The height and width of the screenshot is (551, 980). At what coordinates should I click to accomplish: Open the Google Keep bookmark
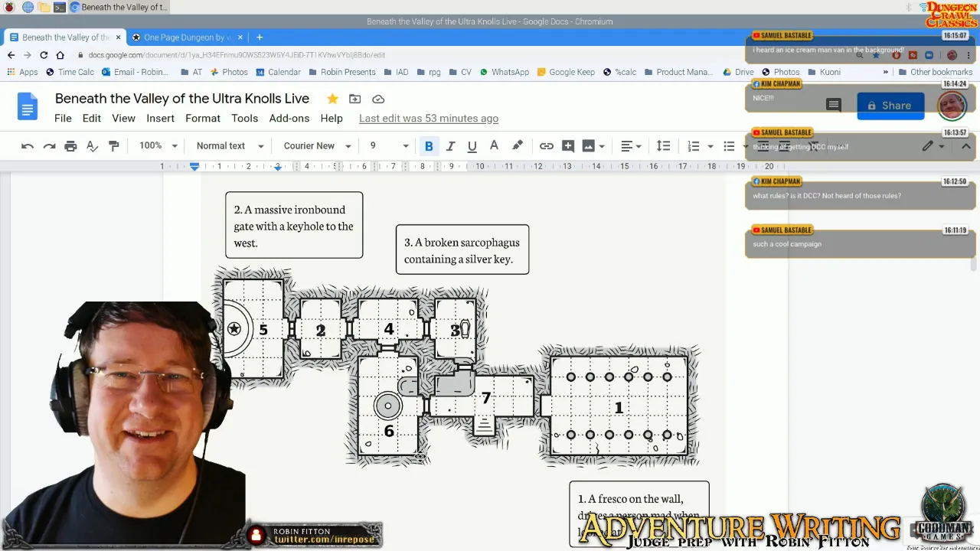point(566,72)
